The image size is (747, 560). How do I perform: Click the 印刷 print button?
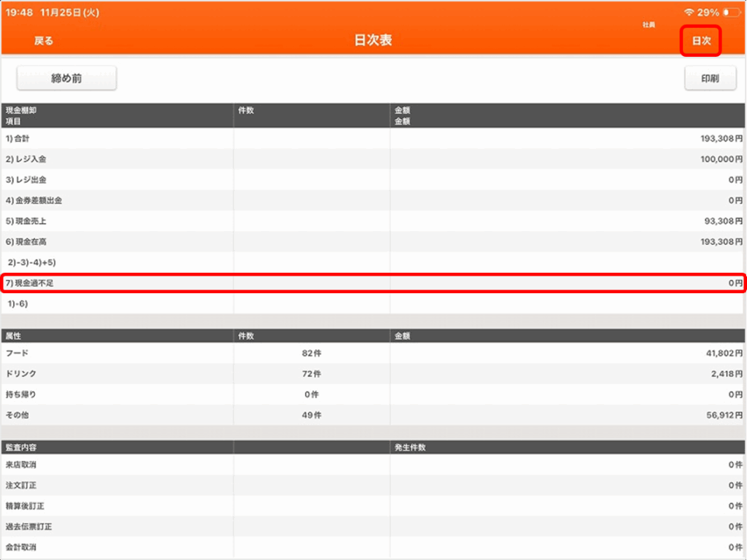(x=709, y=79)
